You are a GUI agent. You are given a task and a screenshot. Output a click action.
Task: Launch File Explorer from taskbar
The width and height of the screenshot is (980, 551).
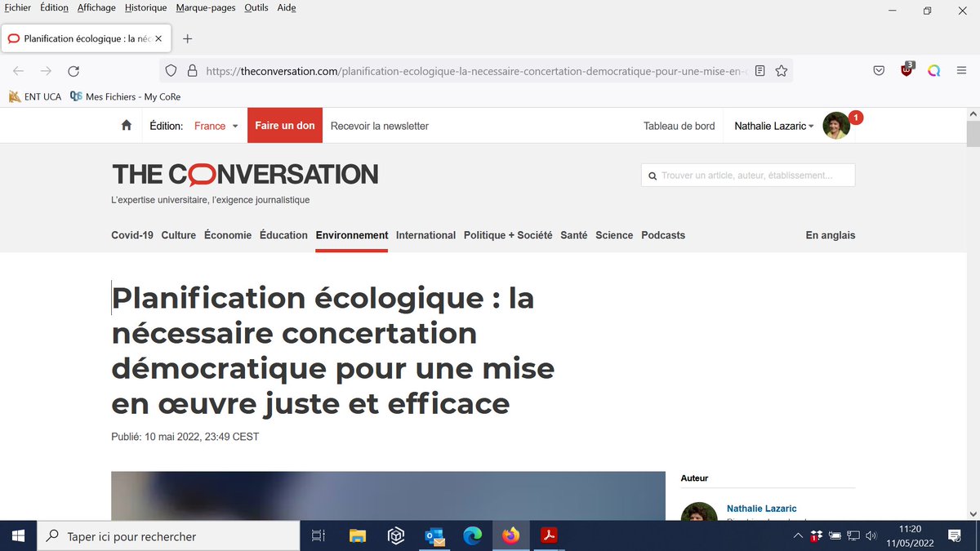[358, 535]
